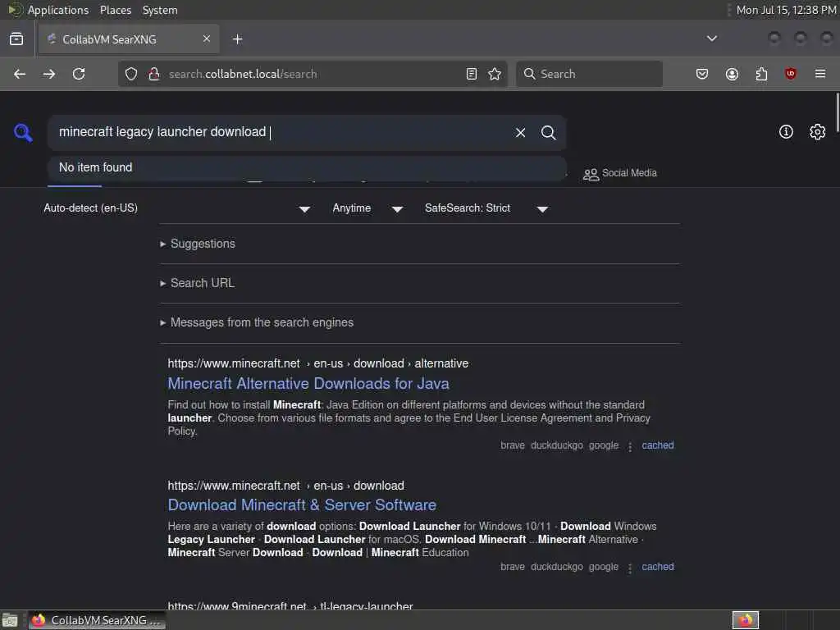
Task: Click the Firefox back arrow
Action: pyautogui.click(x=20, y=74)
